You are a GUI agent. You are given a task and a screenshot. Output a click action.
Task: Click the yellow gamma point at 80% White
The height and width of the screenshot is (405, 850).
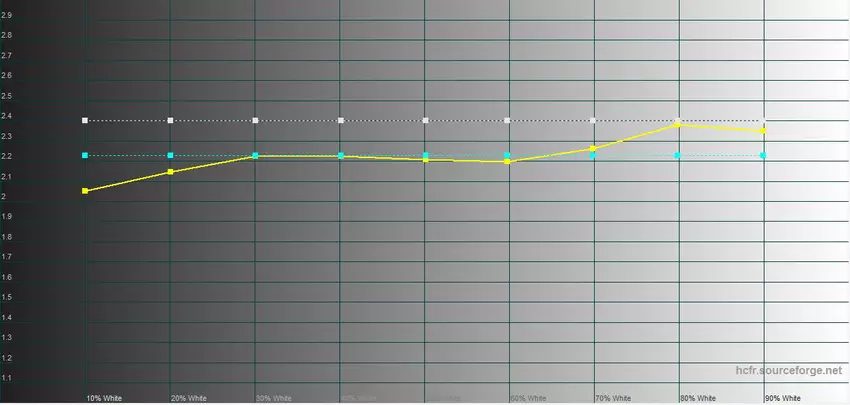point(678,125)
